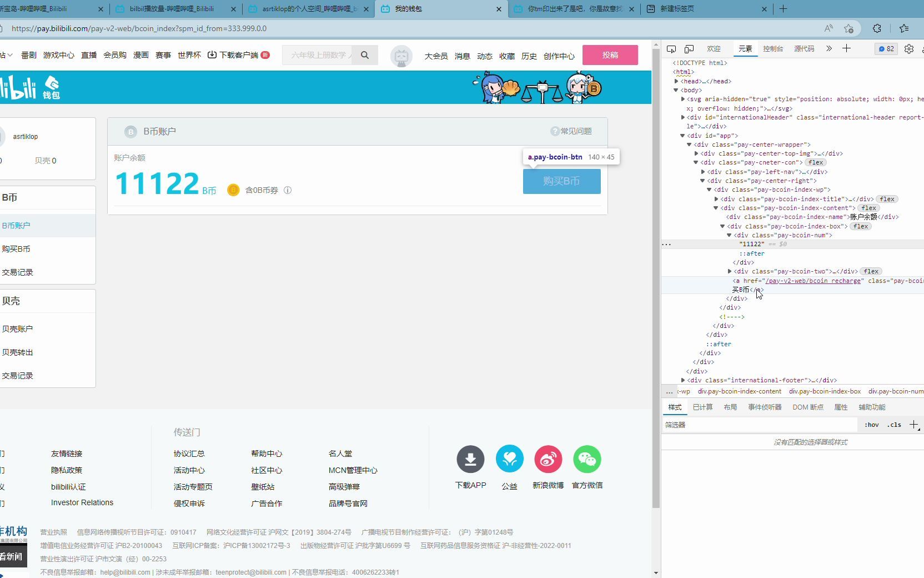Open the Investor Relations footer link

(82, 502)
